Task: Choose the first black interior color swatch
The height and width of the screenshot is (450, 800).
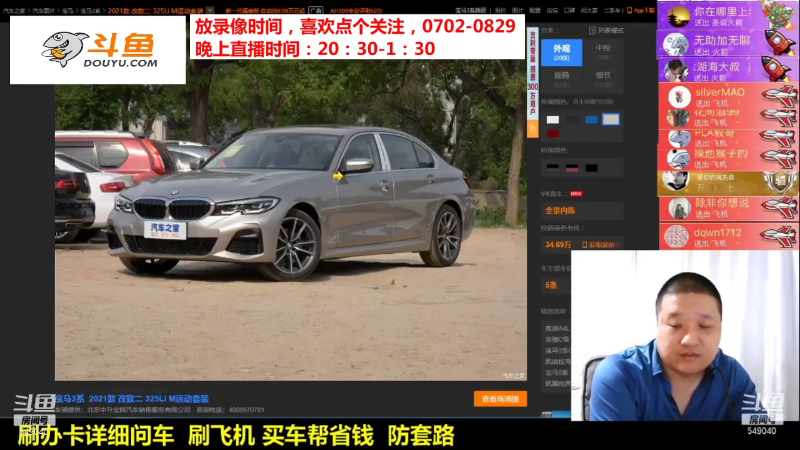Action: coord(553,167)
